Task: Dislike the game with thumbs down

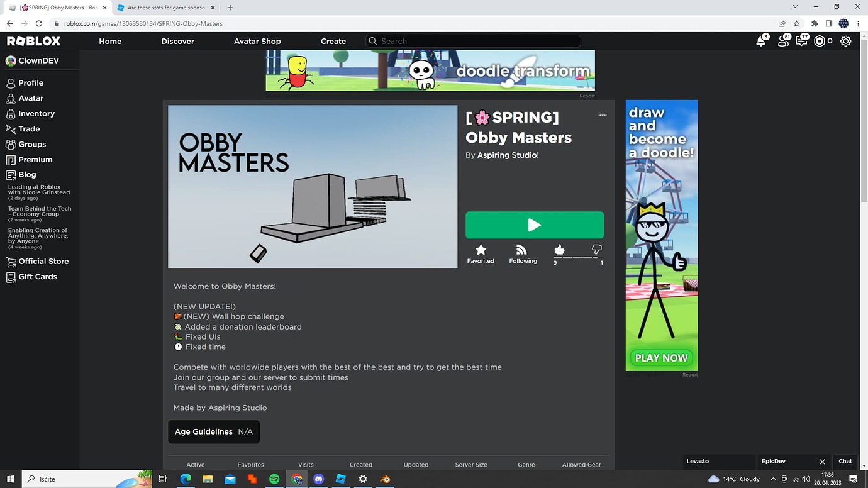Action: 596,250
